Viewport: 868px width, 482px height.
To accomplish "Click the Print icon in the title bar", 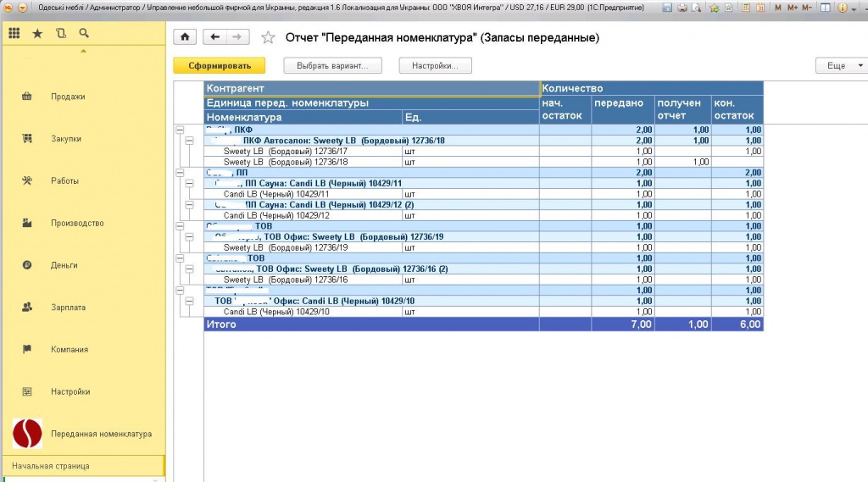I will 682,8.
